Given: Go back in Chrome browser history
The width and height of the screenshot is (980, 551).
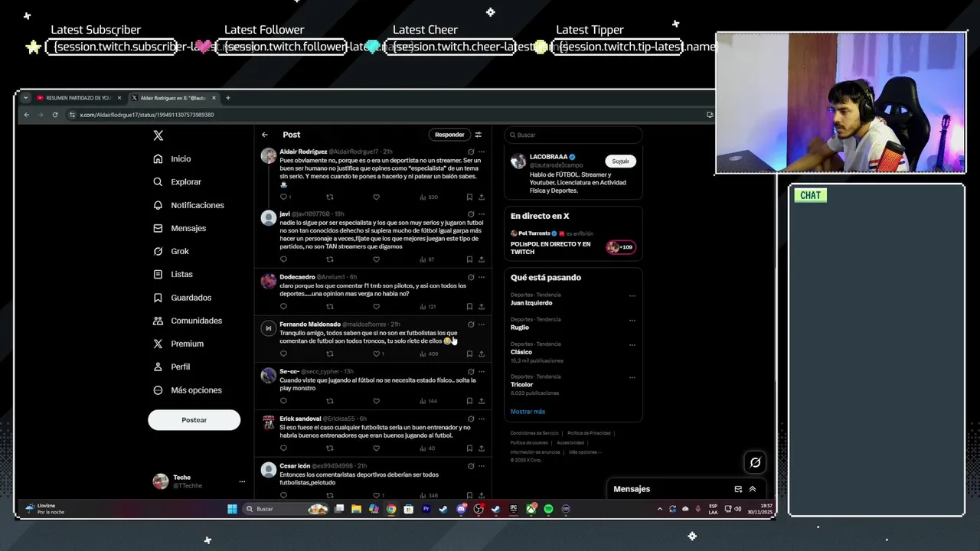Looking at the screenshot, I should coord(27,115).
